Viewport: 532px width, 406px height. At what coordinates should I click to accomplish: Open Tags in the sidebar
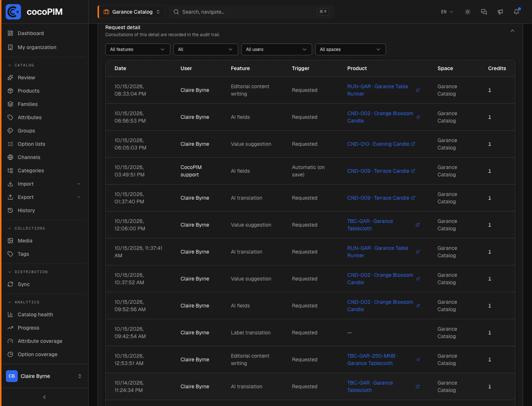[x=44, y=254]
